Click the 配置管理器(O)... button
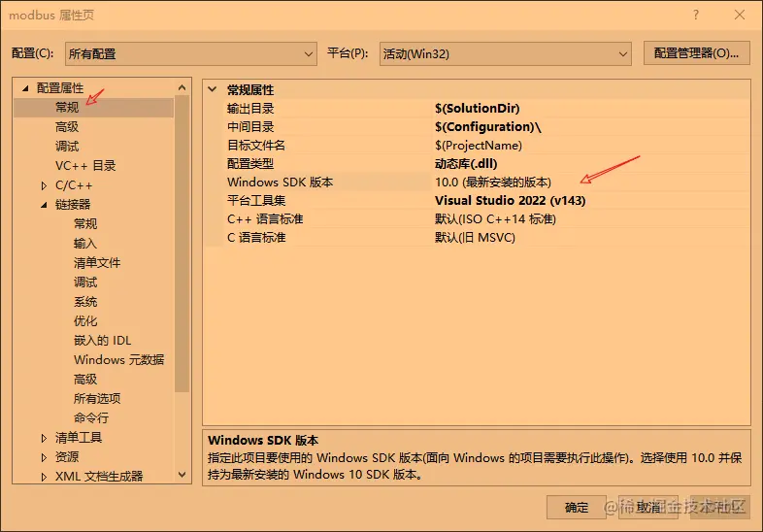The height and width of the screenshot is (532, 763). pyautogui.click(x=696, y=53)
